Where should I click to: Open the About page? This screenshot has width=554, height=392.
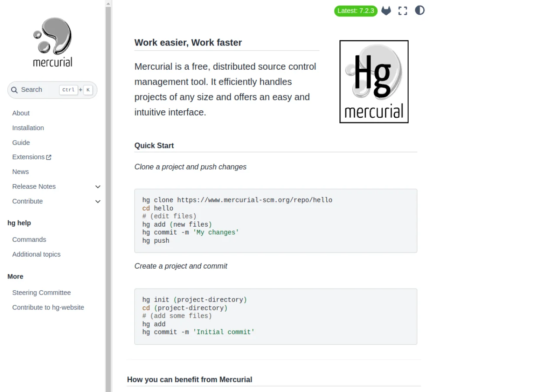(x=21, y=113)
